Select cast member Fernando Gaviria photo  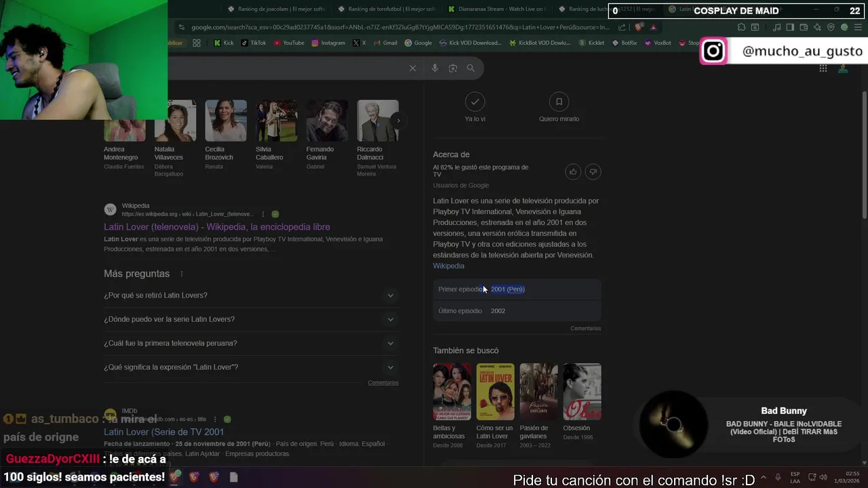327,121
